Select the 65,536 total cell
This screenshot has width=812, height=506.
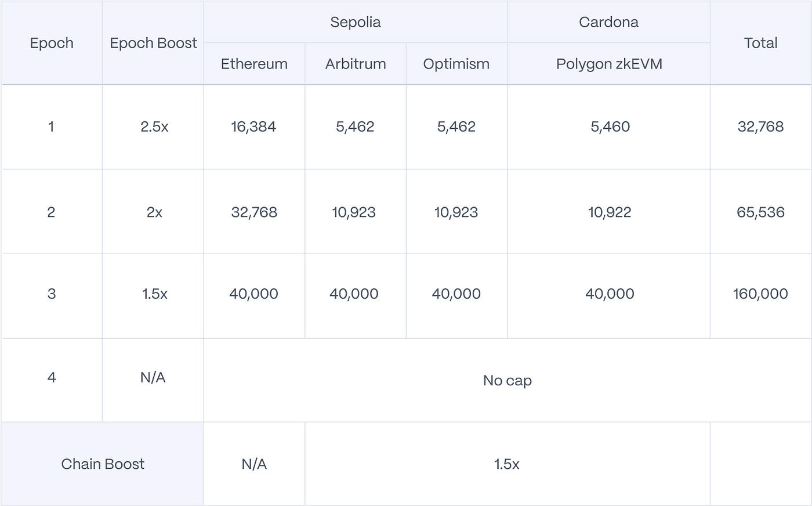tap(760, 212)
